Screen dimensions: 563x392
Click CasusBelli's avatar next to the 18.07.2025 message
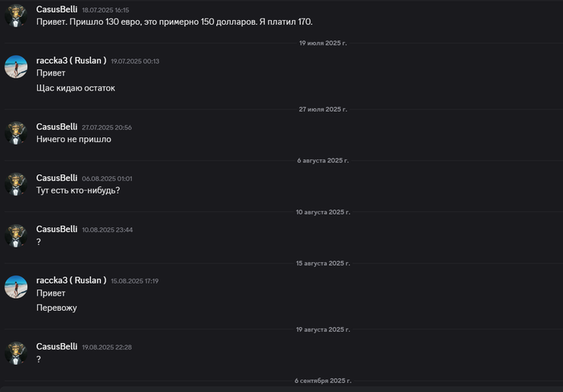[16, 15]
